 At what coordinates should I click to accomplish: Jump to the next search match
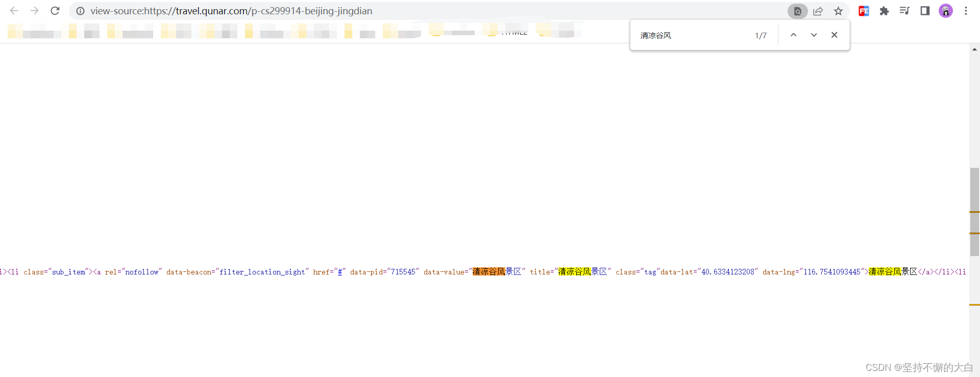point(814,35)
